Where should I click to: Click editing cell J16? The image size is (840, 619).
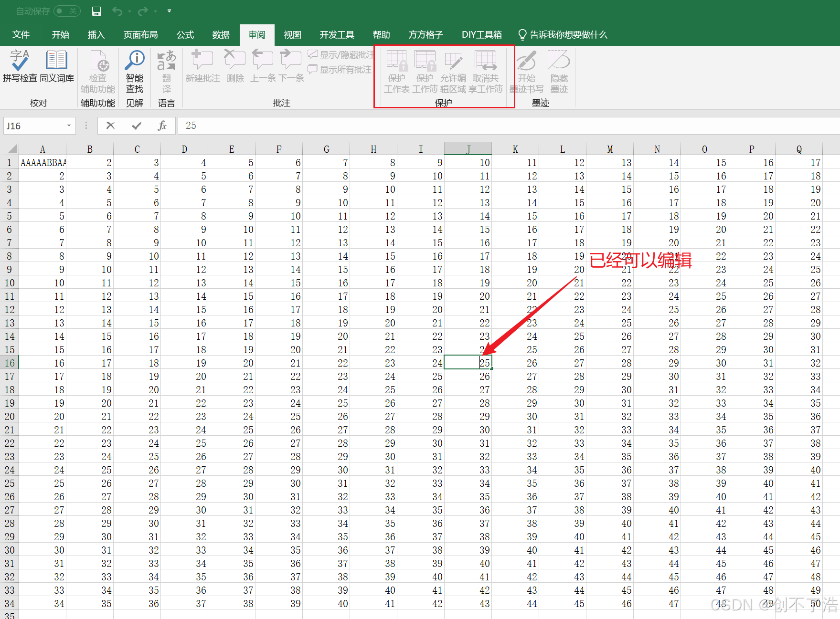[x=468, y=363]
